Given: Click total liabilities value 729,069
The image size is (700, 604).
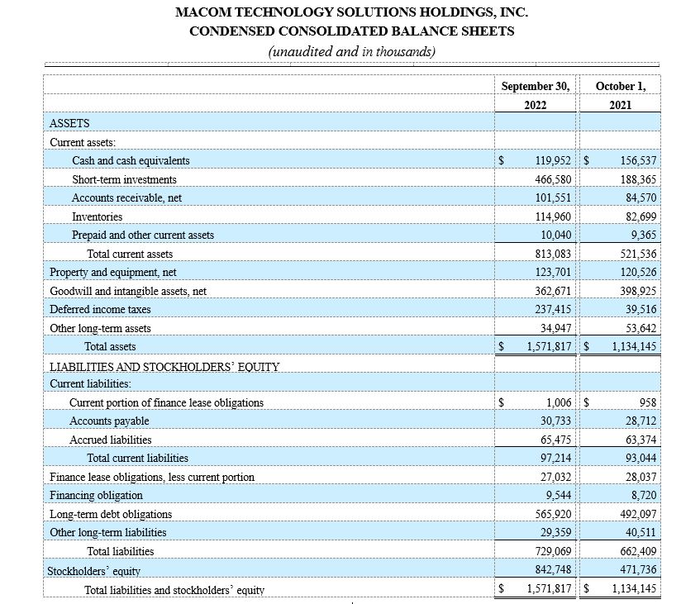Looking at the screenshot, I should 553,552.
